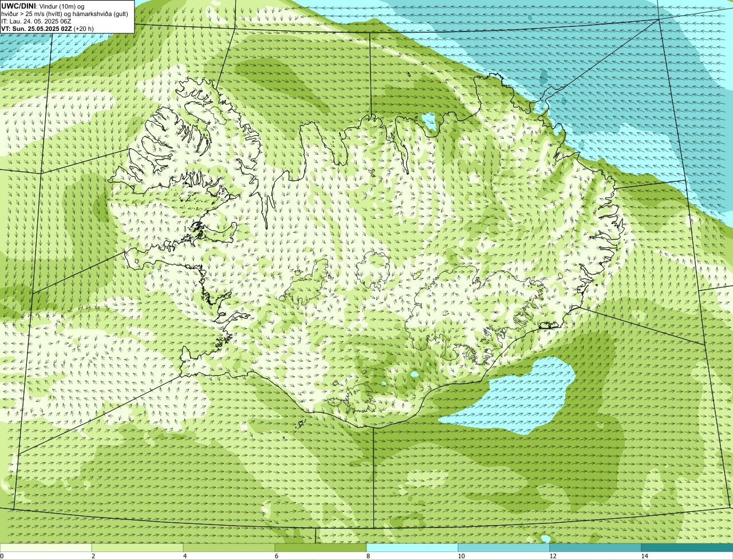Click the 6–8 m/s olive green legend segment
This screenshot has width=733, height=560.
(x=321, y=547)
